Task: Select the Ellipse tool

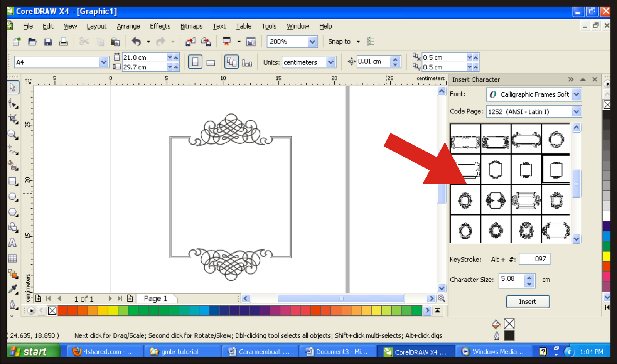Action: pos(13,197)
